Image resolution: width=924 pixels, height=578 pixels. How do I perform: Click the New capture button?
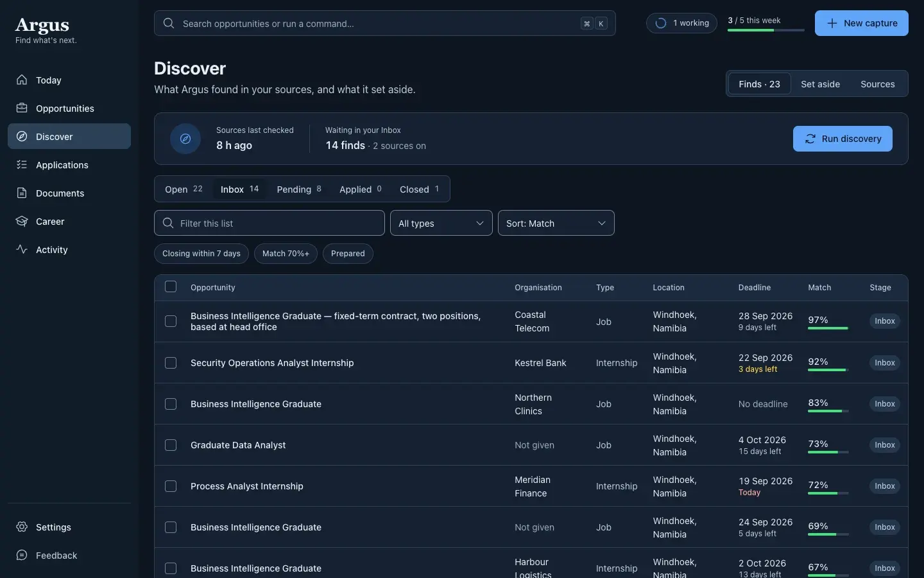pos(862,23)
